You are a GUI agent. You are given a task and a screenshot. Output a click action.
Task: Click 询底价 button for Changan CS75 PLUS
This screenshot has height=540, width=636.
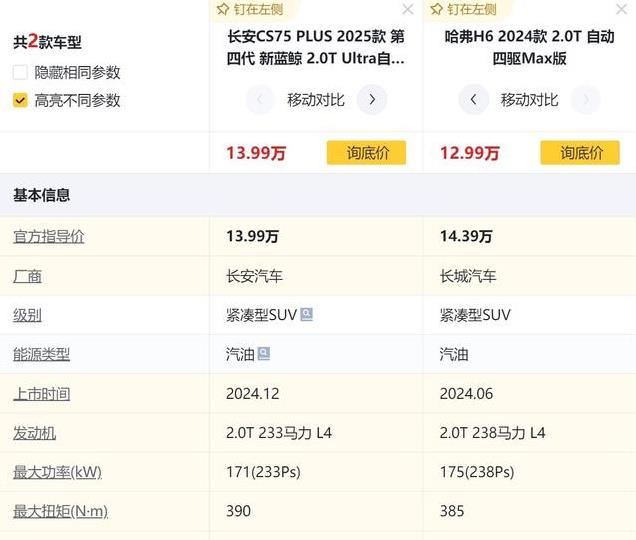(x=366, y=153)
